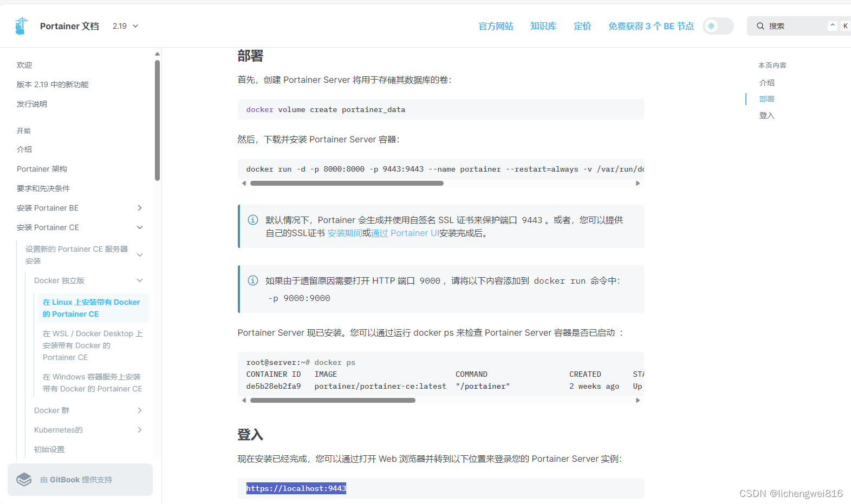Screen dimensions: 851x504
Task: Click sidebar scrollbar up arrow
Action: [x=157, y=54]
